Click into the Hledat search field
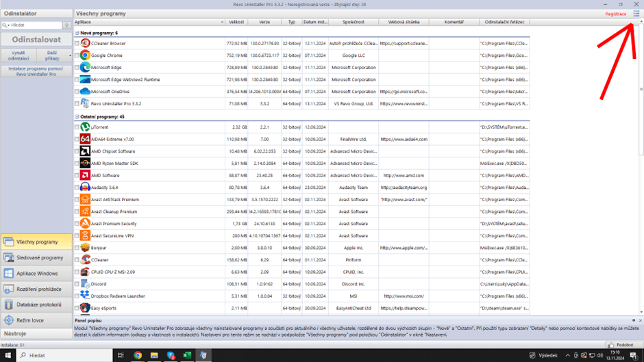This screenshot has width=644, height=362. (x=34, y=25)
